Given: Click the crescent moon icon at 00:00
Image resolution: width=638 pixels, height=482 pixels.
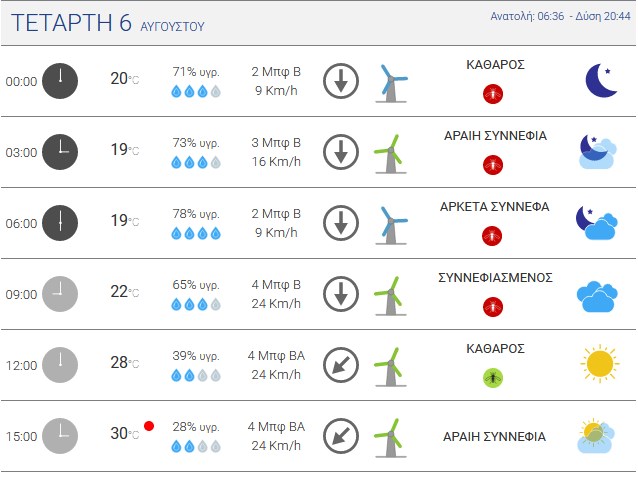Looking at the screenshot, I should tap(601, 81).
